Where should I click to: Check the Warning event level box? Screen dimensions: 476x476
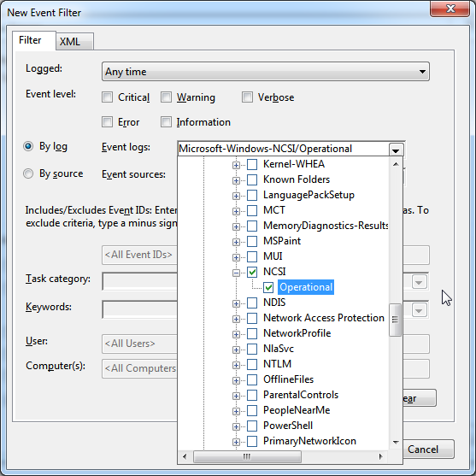pos(166,97)
